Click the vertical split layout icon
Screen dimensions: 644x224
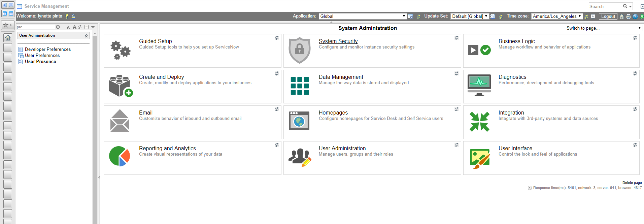[5, 14]
